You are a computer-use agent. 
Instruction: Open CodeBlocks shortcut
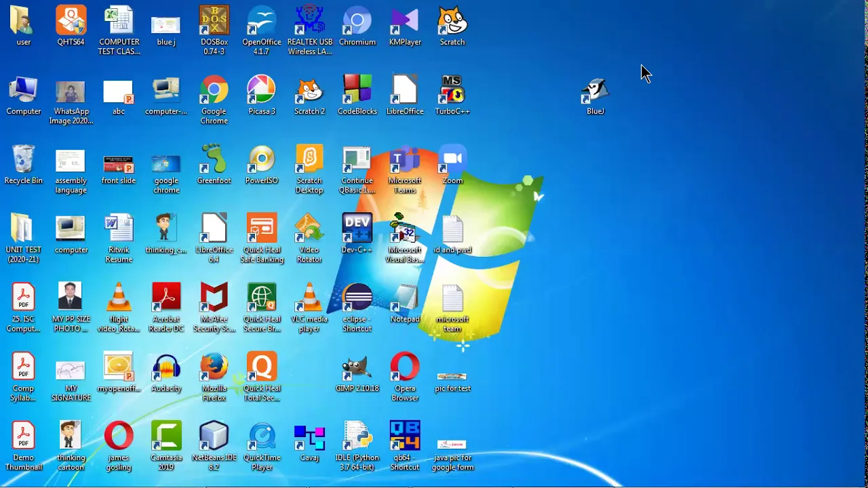click(x=357, y=96)
